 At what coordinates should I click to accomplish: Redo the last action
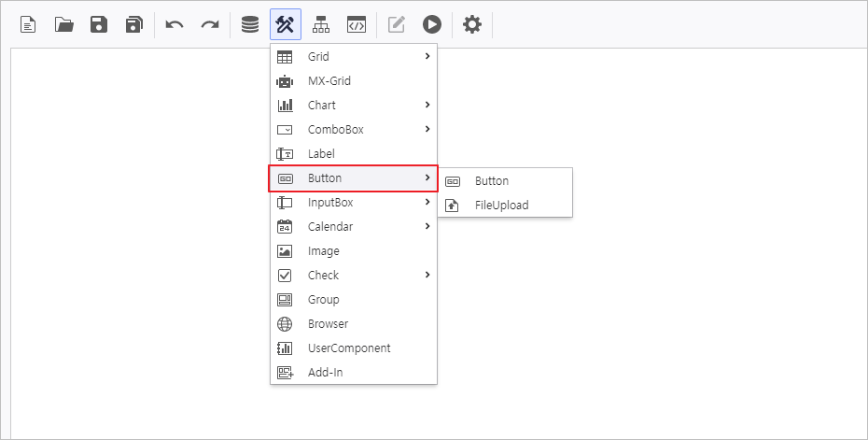tap(210, 24)
